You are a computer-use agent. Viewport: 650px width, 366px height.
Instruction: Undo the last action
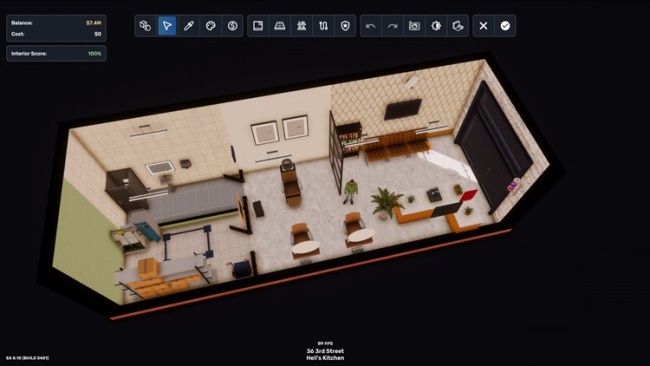[x=371, y=26]
